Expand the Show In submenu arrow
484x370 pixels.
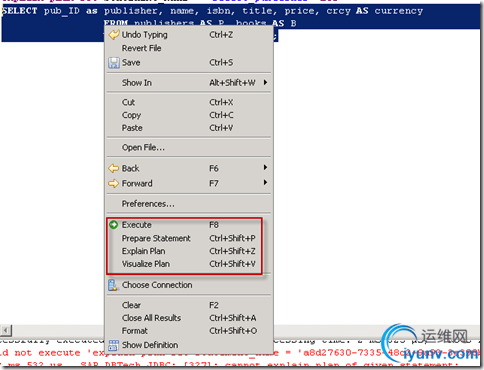coord(265,82)
